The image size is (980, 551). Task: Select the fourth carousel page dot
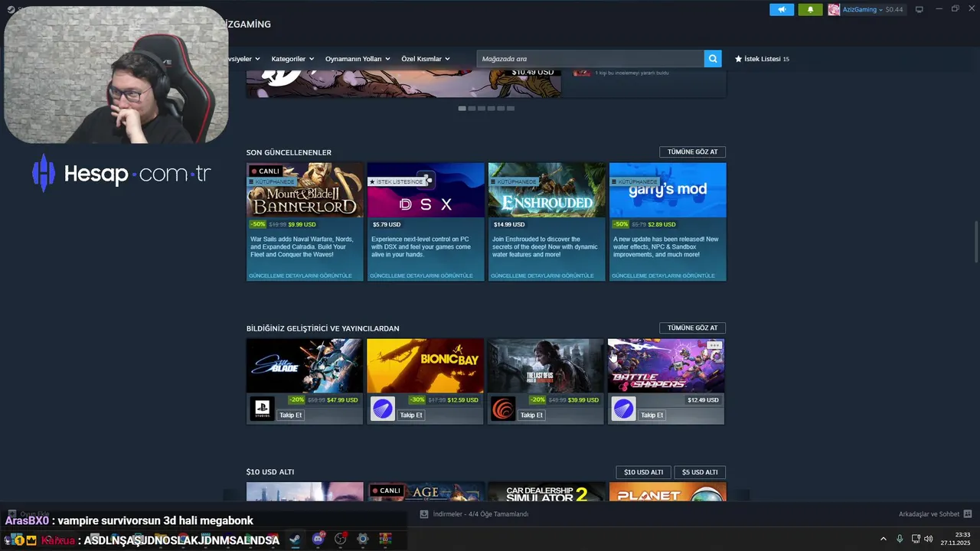492,109
